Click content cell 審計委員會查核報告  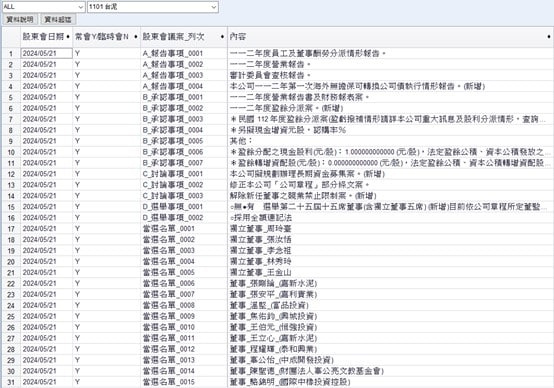[390, 75]
